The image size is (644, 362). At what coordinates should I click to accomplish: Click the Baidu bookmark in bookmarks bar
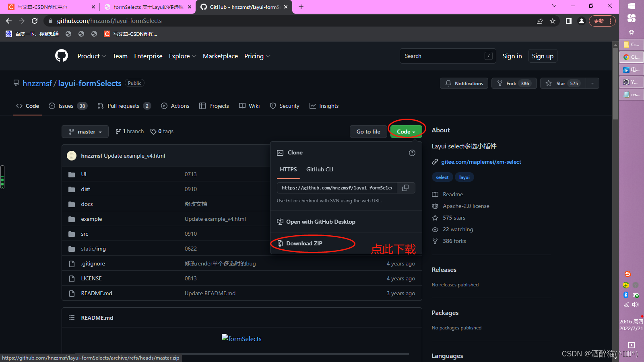point(32,34)
